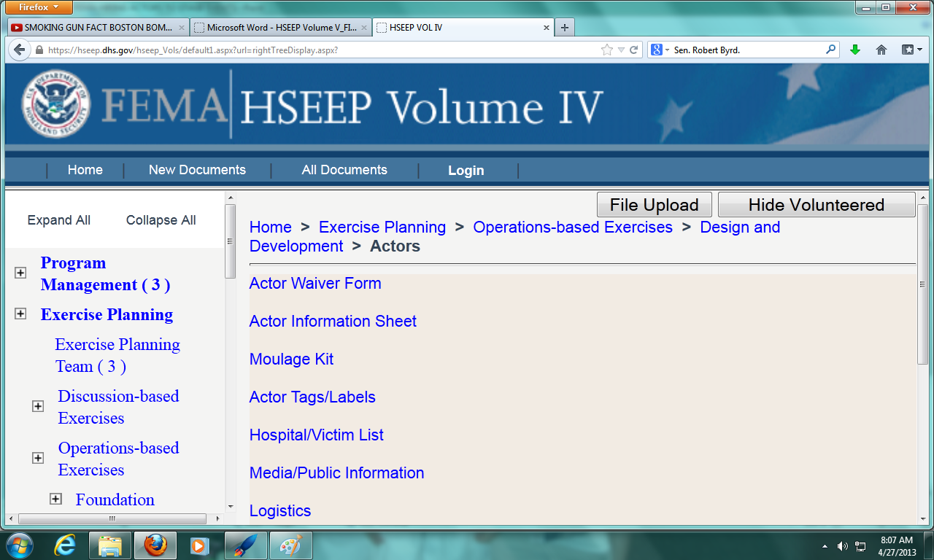This screenshot has width=934, height=560.
Task: Open the Home menu item
Action: [85, 170]
